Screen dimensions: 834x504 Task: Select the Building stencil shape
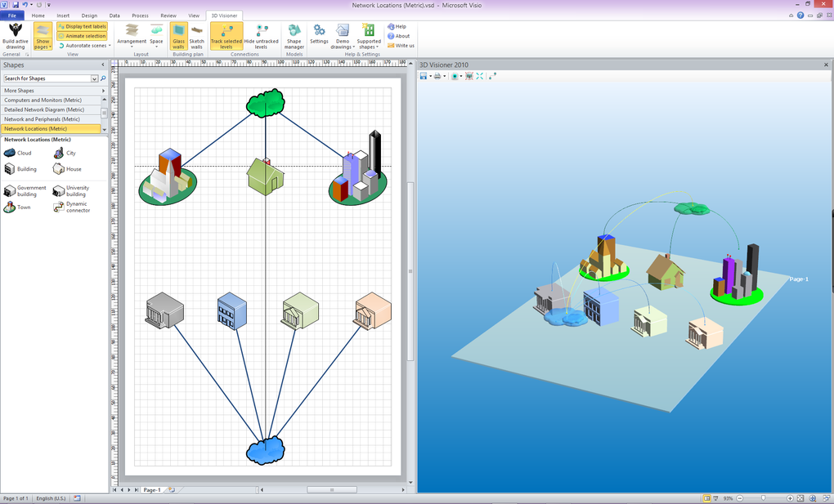click(x=20, y=169)
